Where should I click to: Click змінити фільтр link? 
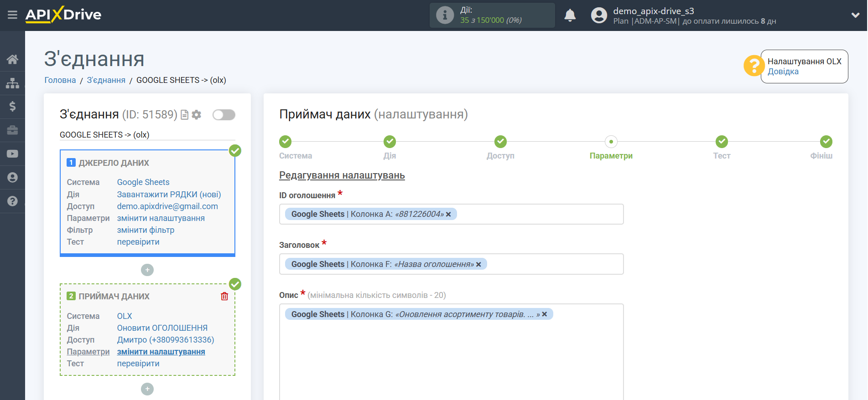tap(146, 230)
